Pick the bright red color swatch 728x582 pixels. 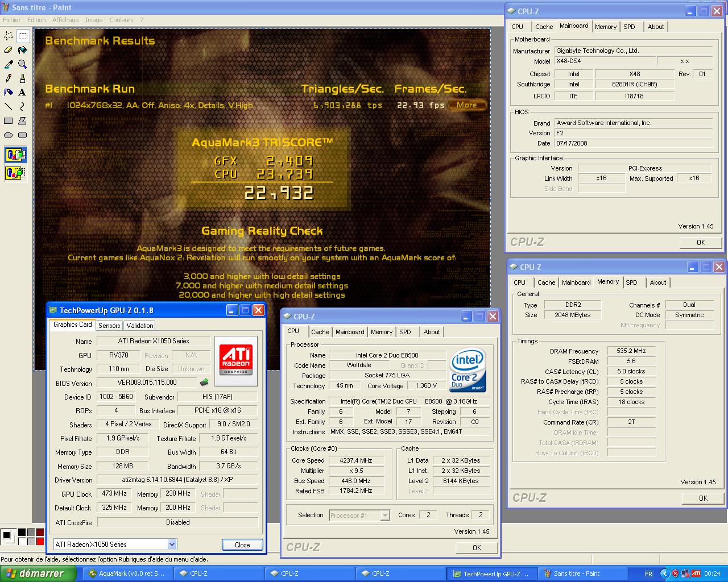pos(40,541)
